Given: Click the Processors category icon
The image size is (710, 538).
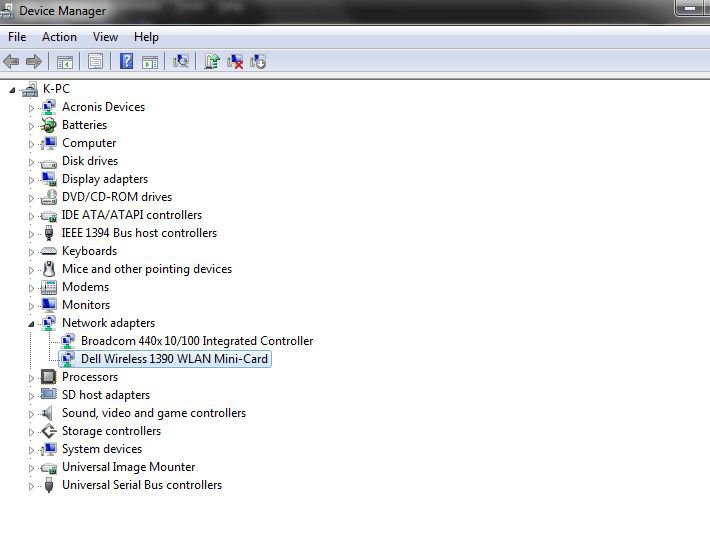Looking at the screenshot, I should click(x=48, y=377).
